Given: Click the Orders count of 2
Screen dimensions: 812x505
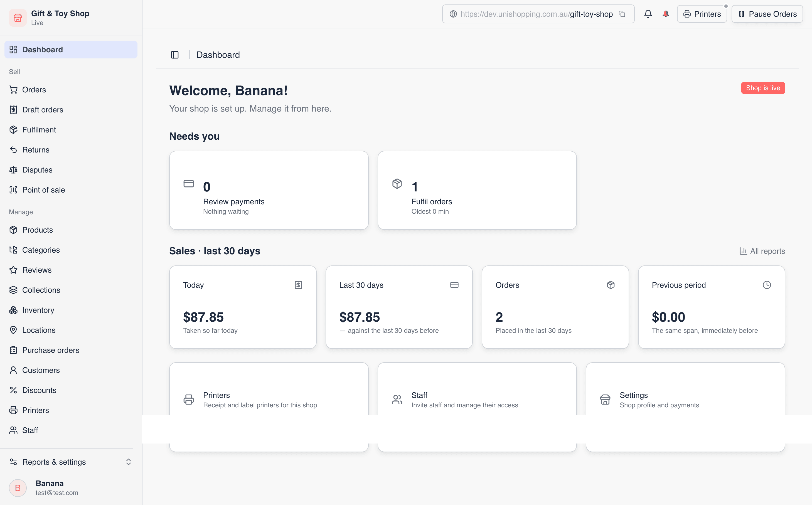Looking at the screenshot, I should [x=499, y=317].
